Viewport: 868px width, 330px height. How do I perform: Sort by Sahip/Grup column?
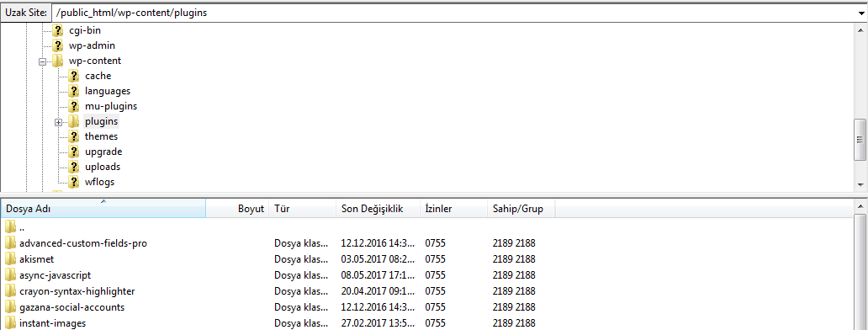click(521, 209)
